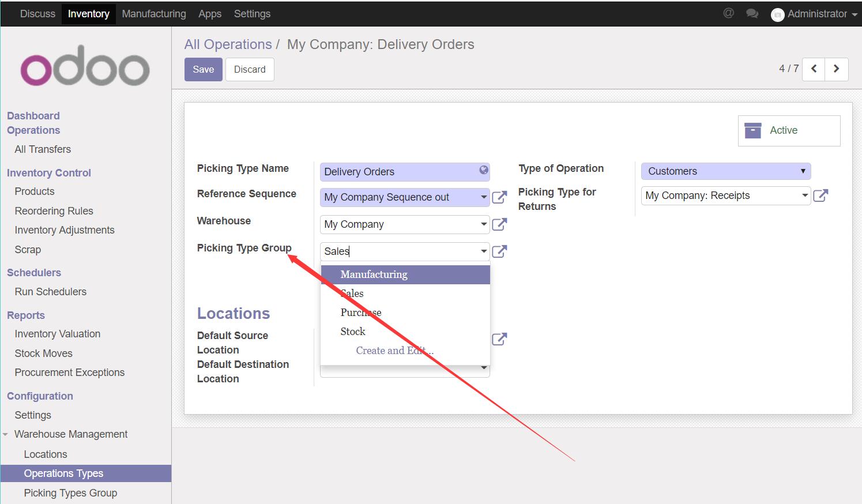Open the Administrator user menu
862x504 pixels.
coord(815,14)
